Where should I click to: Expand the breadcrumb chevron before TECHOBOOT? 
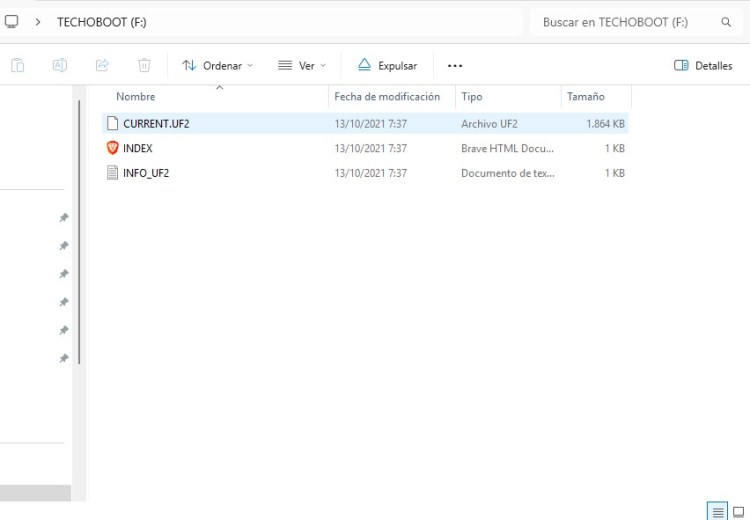pyautogui.click(x=37, y=21)
